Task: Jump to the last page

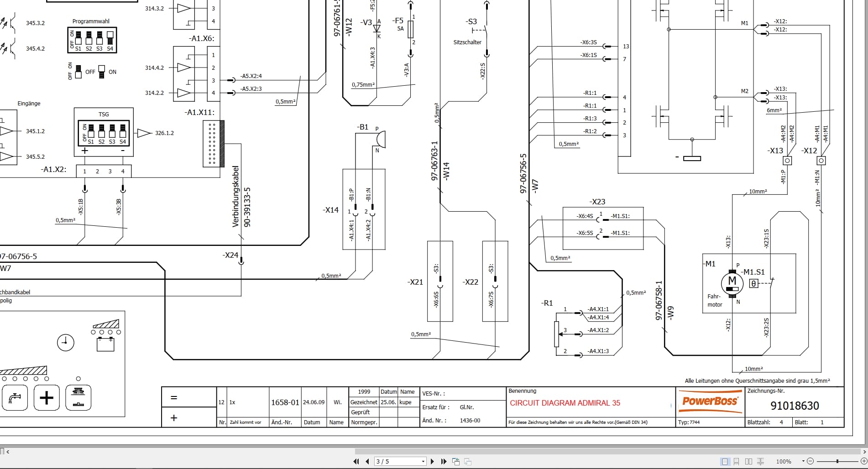Action: click(x=444, y=461)
